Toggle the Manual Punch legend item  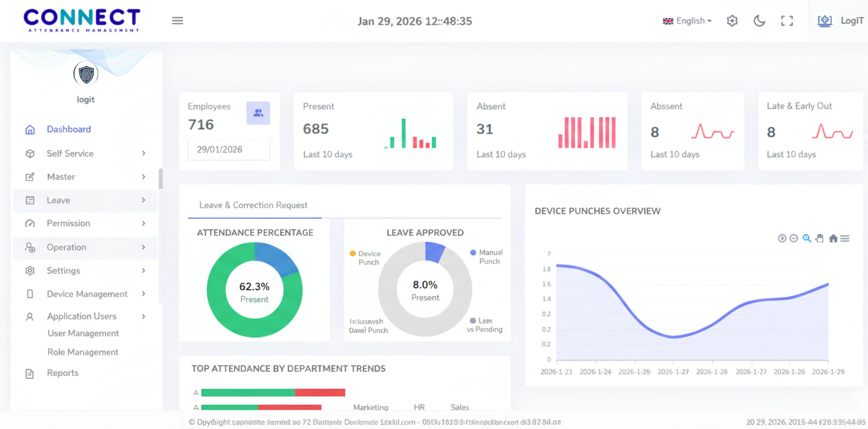pyautogui.click(x=486, y=257)
